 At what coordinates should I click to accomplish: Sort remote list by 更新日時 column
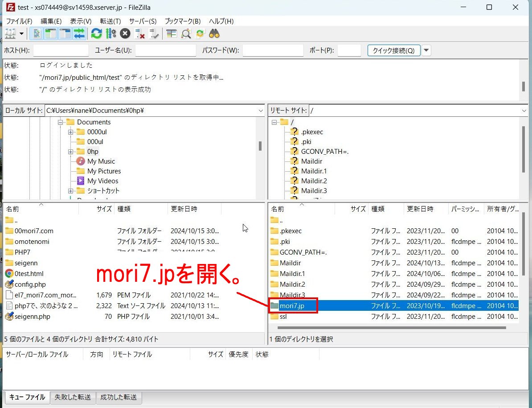(x=426, y=209)
